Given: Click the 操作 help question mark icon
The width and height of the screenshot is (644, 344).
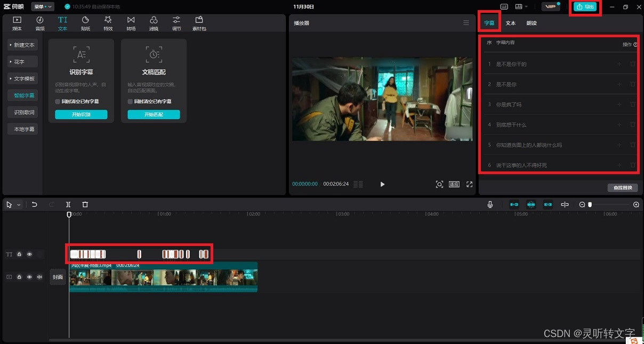Looking at the screenshot, I should pyautogui.click(x=635, y=45).
